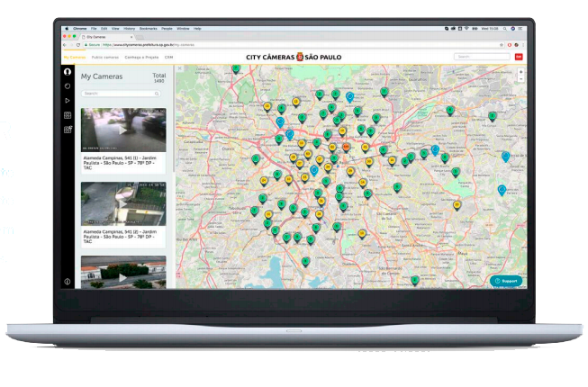Click the info icon at the sidebar bottom
The image size is (588, 387).
(68, 282)
